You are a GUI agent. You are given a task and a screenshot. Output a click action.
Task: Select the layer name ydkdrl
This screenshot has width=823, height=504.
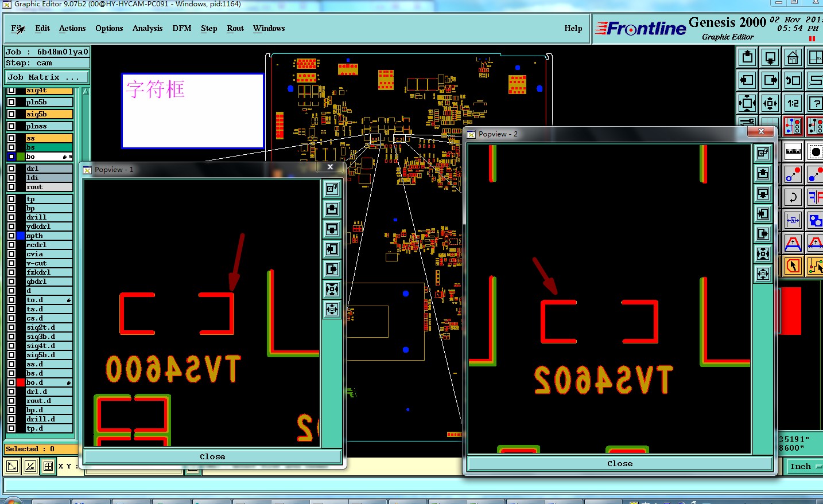49,226
